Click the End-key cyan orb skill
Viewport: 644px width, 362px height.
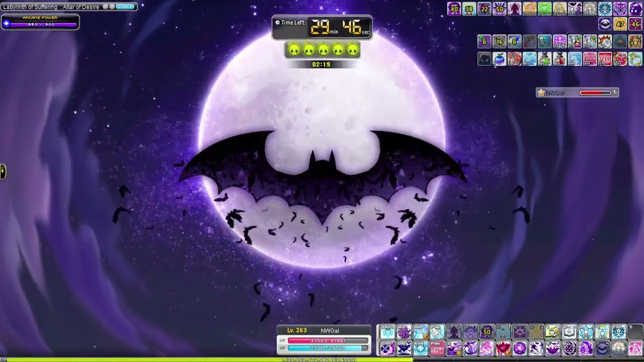point(421,348)
